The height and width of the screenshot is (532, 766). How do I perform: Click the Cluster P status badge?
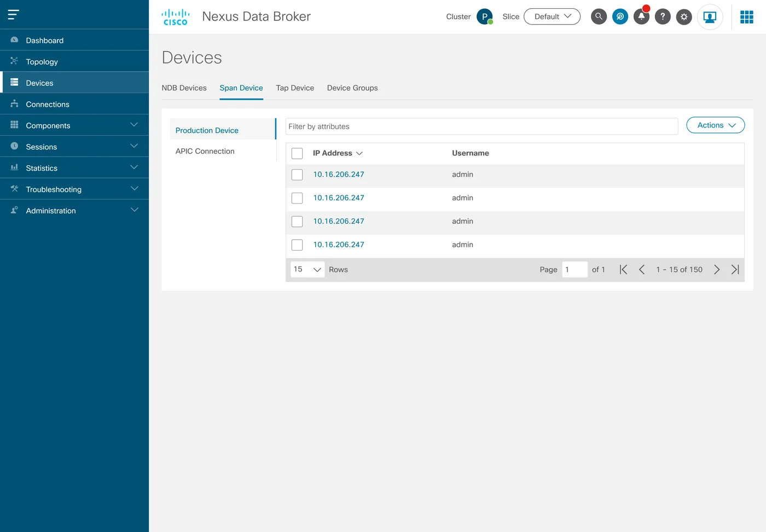[485, 16]
